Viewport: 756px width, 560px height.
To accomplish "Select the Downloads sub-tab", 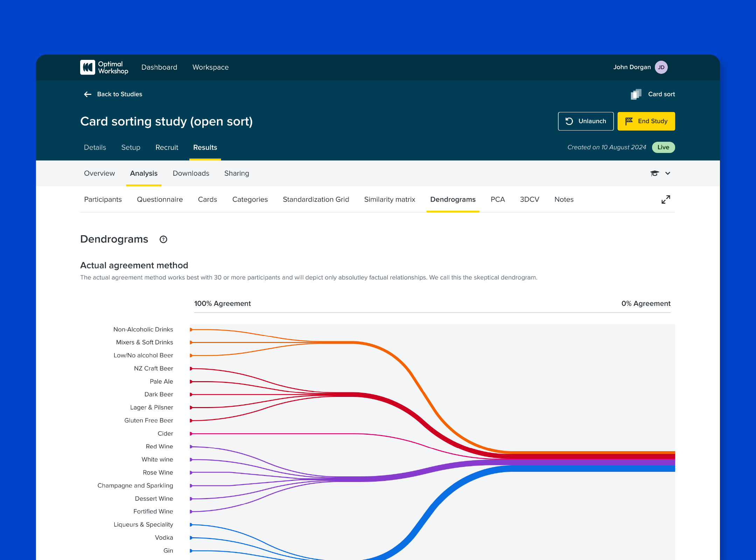I will tap(191, 173).
